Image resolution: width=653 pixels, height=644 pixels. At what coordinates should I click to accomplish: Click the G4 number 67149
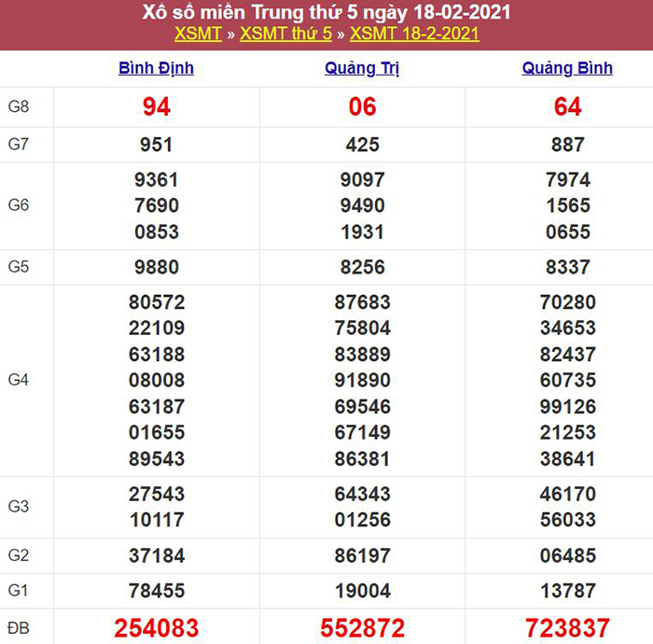362,433
